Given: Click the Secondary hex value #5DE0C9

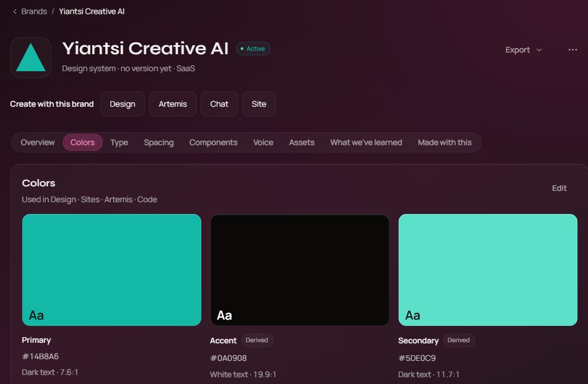Looking at the screenshot, I should (417, 358).
